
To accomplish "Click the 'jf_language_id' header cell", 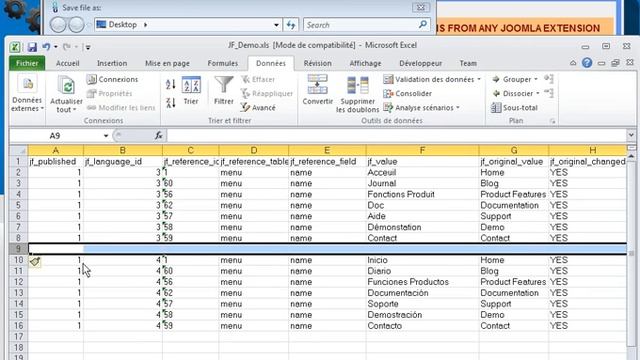I will click(x=122, y=162).
